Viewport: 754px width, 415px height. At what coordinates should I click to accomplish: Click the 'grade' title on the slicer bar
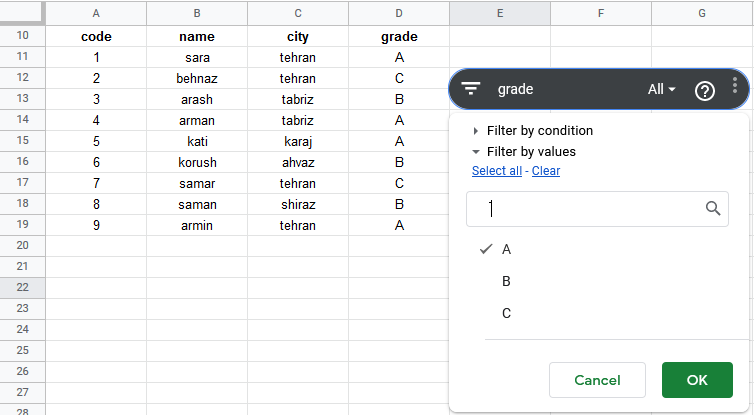(x=515, y=89)
